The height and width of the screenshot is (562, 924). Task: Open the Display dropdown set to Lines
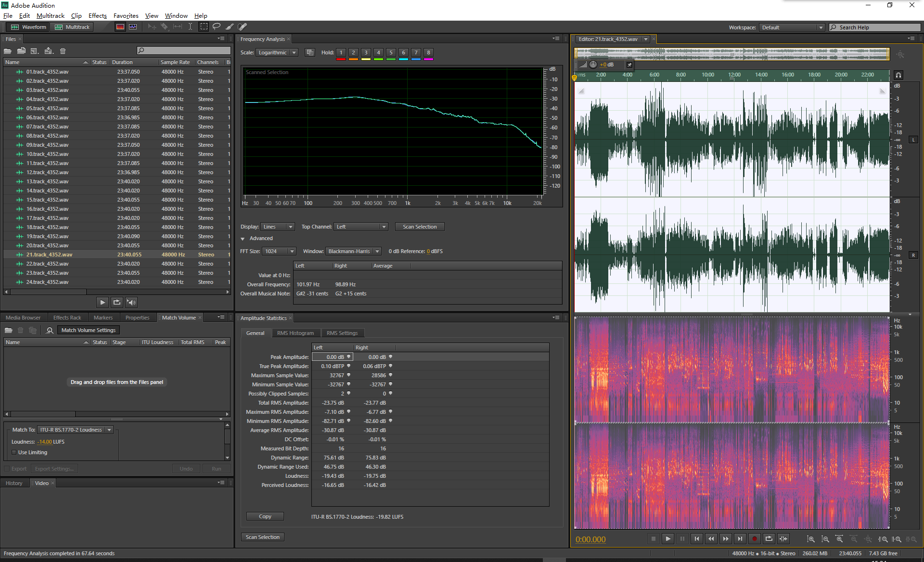[x=277, y=227]
